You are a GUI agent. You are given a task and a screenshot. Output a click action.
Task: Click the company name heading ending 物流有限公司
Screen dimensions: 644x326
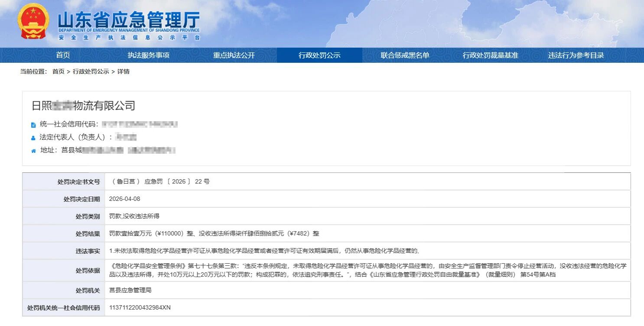click(84, 106)
